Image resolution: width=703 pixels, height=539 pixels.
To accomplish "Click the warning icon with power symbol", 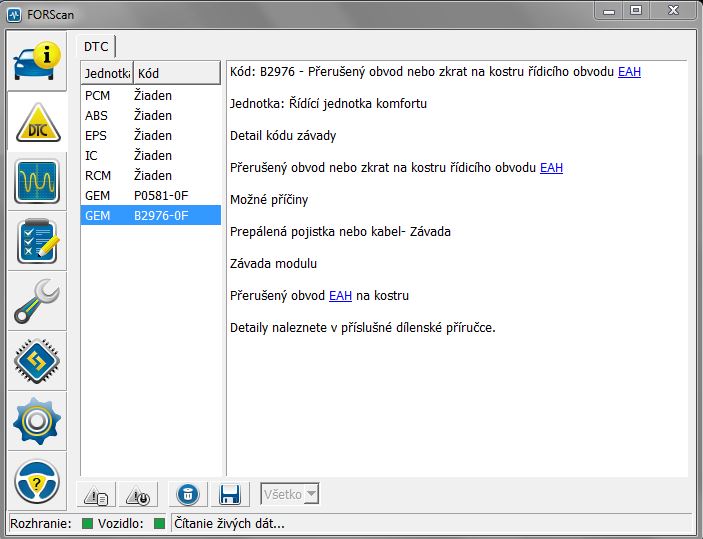I will (x=139, y=494).
